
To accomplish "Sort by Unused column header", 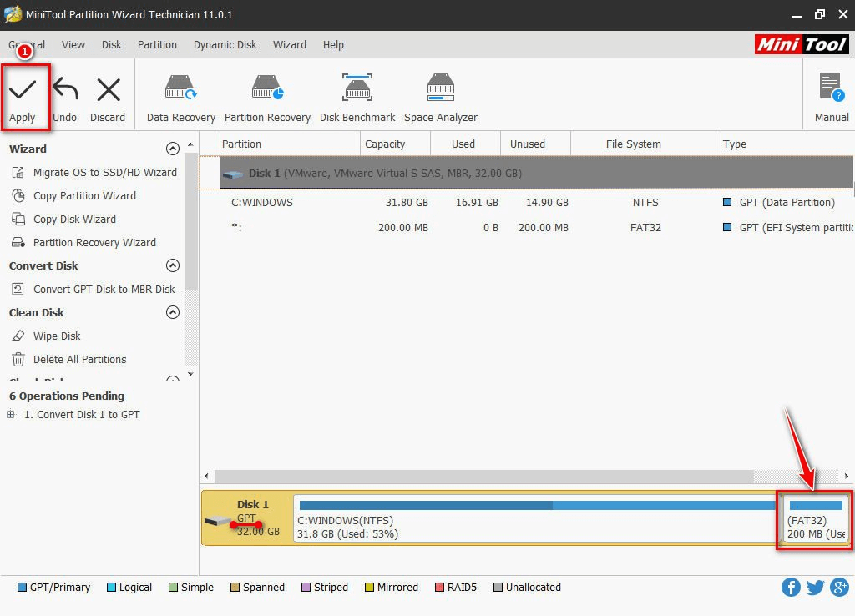I will pos(535,144).
